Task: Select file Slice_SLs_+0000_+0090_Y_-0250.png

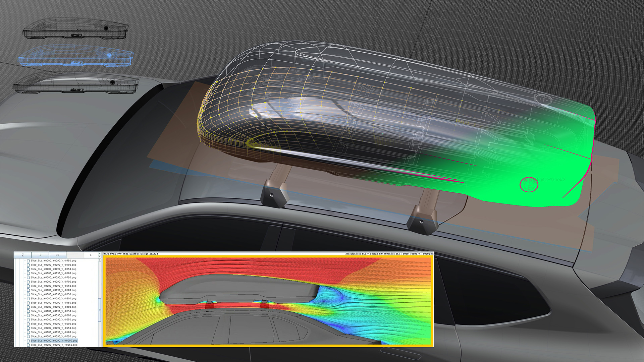Action: 53,319
